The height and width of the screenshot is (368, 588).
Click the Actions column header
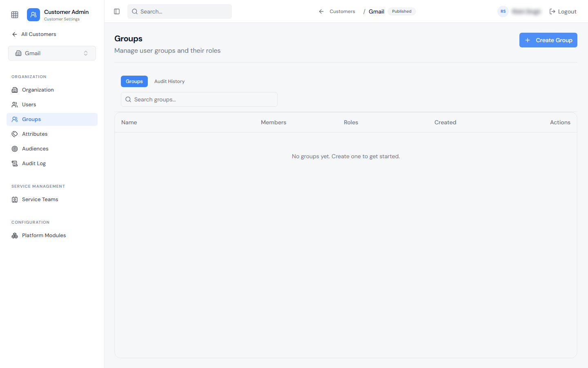tap(560, 122)
